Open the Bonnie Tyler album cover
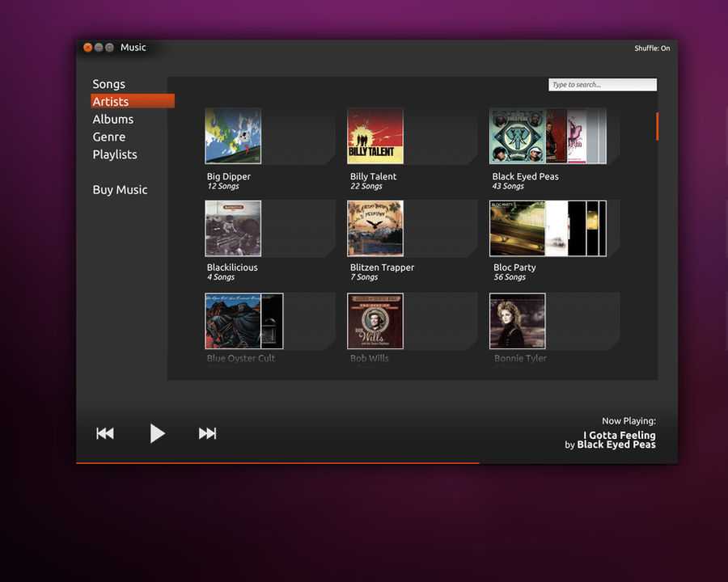Viewport: 728px width, 582px height. [517, 321]
